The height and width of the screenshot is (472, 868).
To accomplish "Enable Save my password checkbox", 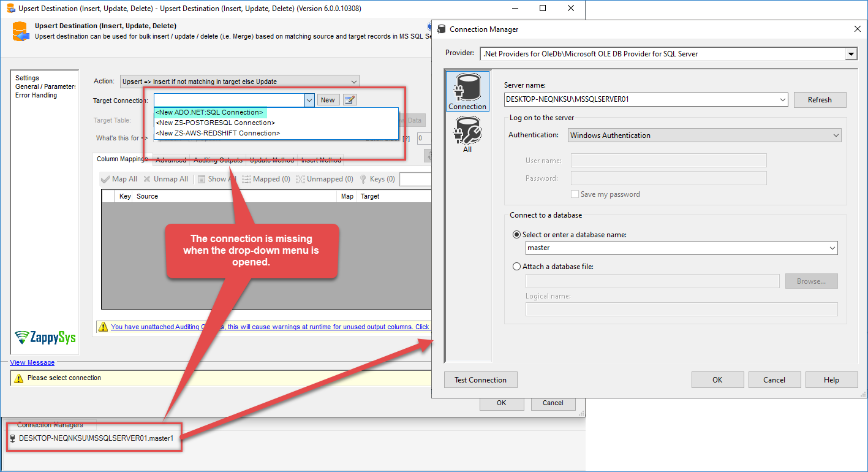I will (x=575, y=194).
